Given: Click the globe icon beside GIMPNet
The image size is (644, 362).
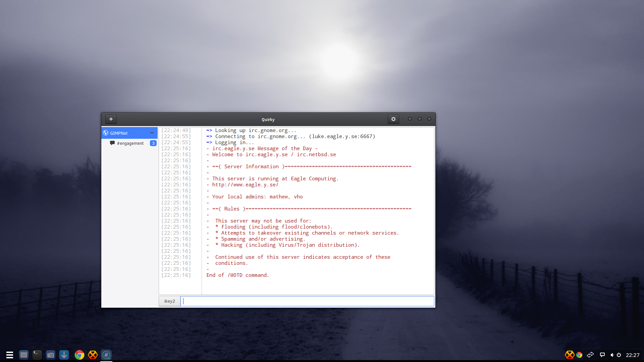Looking at the screenshot, I should (106, 133).
